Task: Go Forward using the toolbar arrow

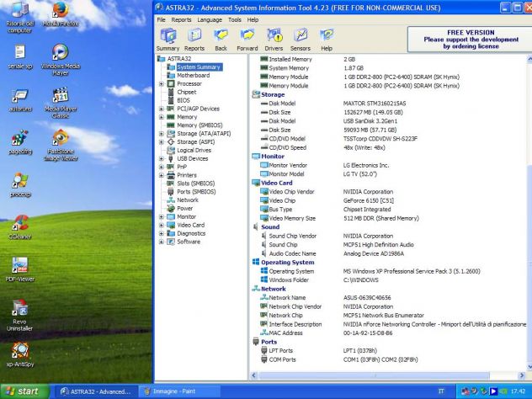Action: (x=247, y=40)
